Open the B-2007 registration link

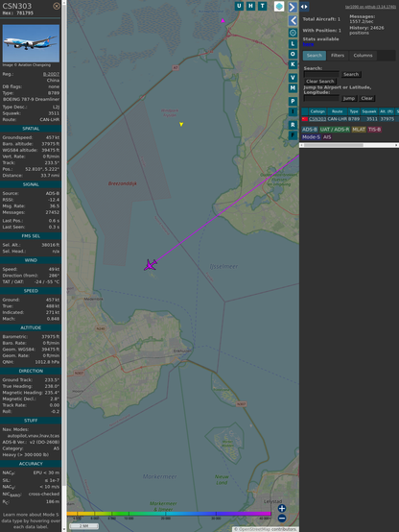[x=51, y=74]
